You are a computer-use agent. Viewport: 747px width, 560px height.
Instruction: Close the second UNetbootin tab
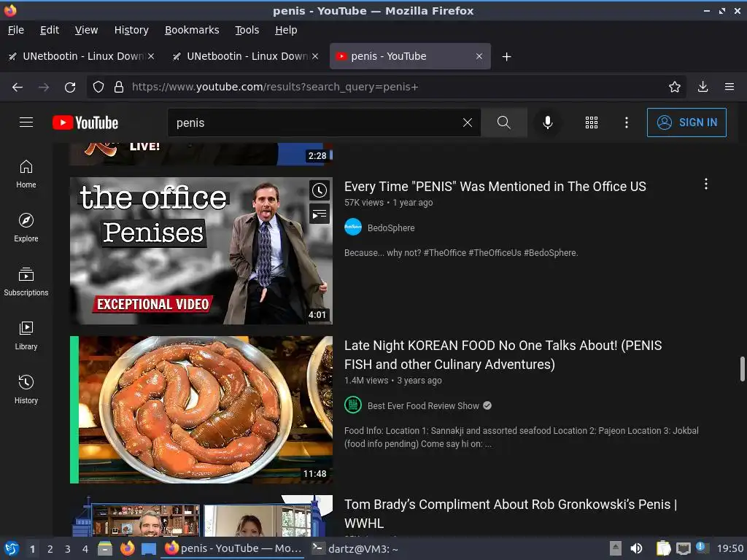315,56
